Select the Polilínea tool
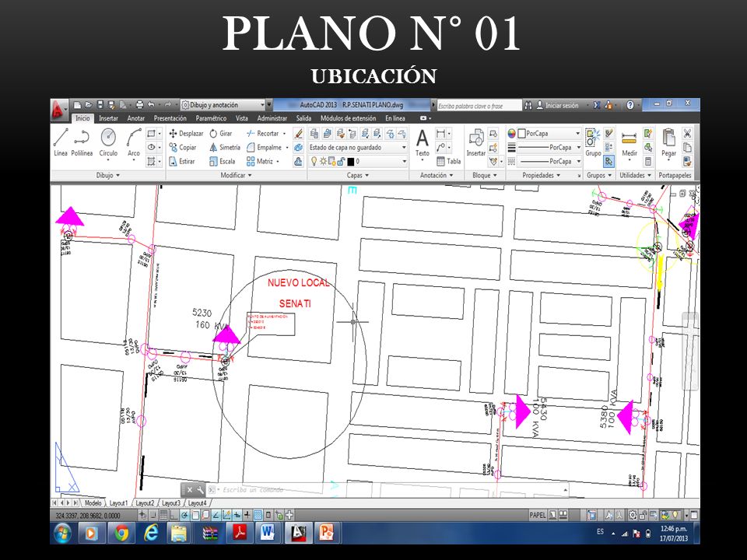Image resolution: width=747 pixels, height=560 pixels. click(x=82, y=142)
